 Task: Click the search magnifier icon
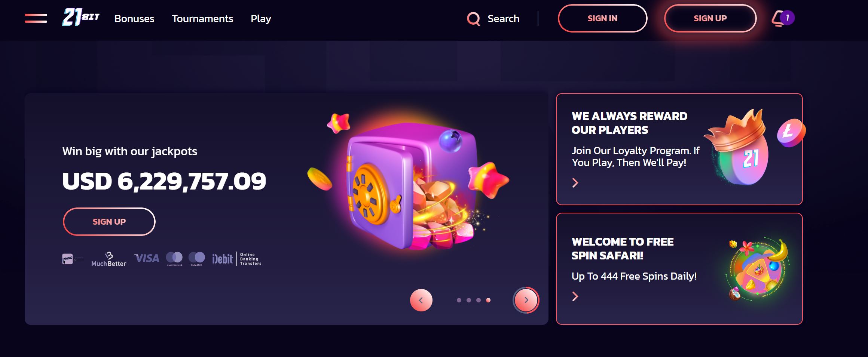pos(473,19)
